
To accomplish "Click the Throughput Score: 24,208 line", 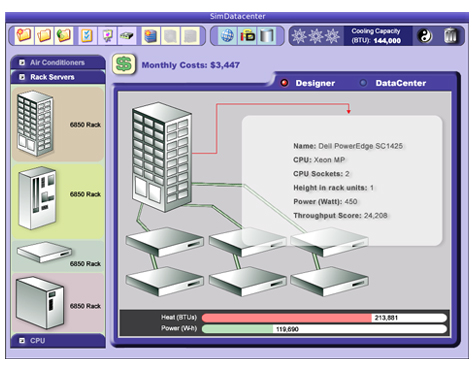I will tap(340, 216).
